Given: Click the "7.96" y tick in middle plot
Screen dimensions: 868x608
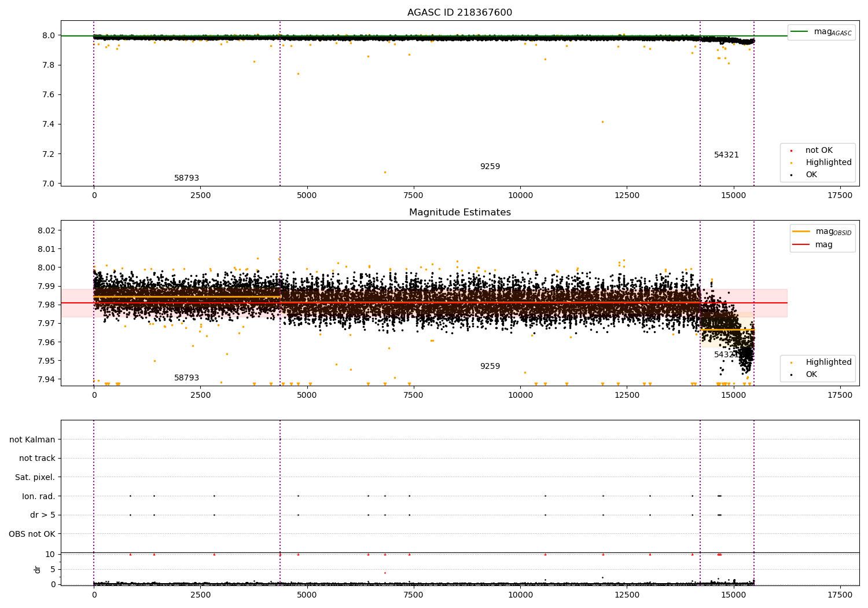Looking at the screenshot, I should click(x=47, y=342).
